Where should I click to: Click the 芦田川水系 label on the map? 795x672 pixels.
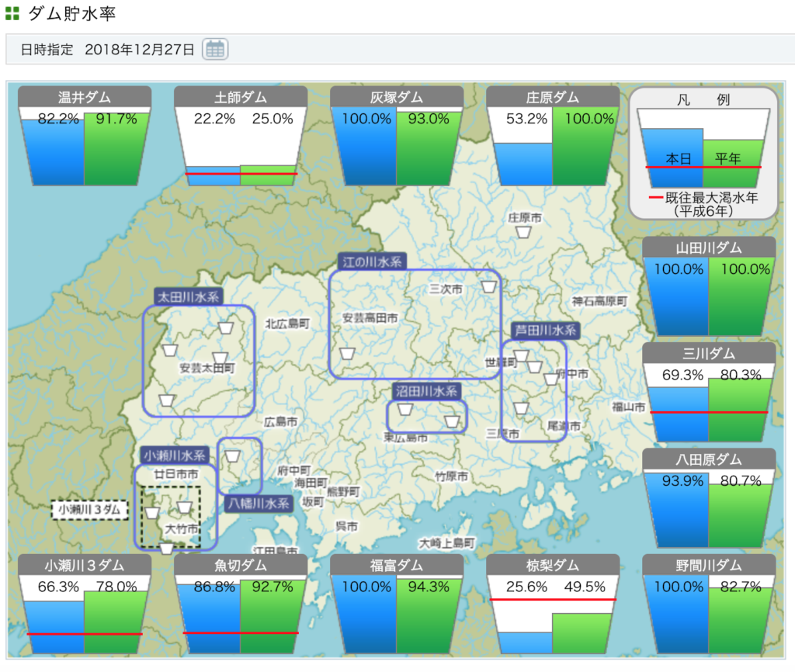546,331
